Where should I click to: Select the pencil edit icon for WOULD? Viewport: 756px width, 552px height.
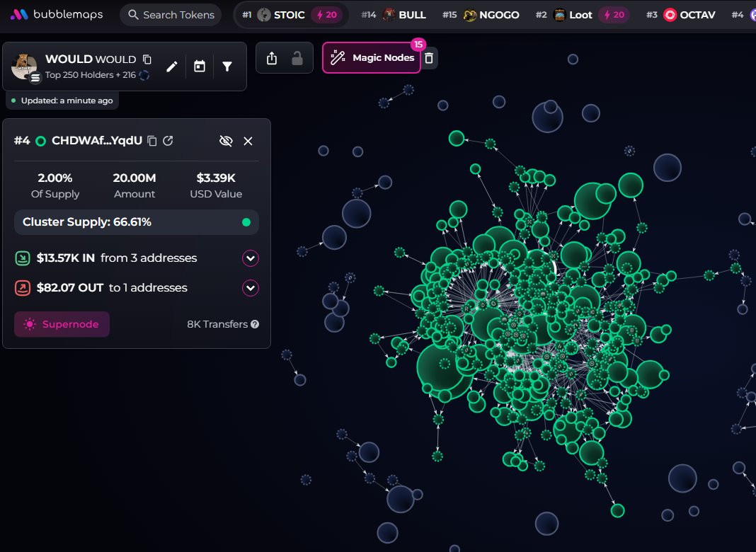171,65
